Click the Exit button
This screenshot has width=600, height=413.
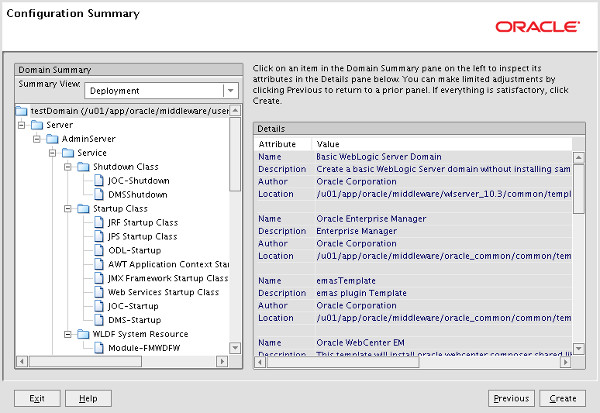37,398
